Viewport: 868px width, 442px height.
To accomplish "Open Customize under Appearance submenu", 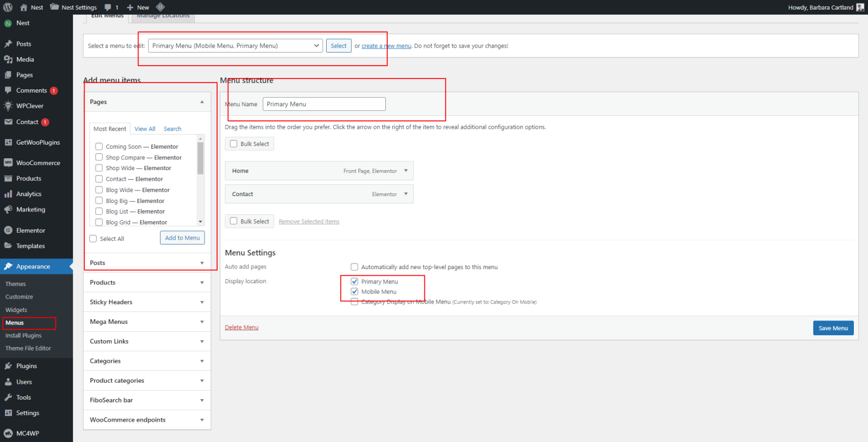I will pyautogui.click(x=19, y=297).
